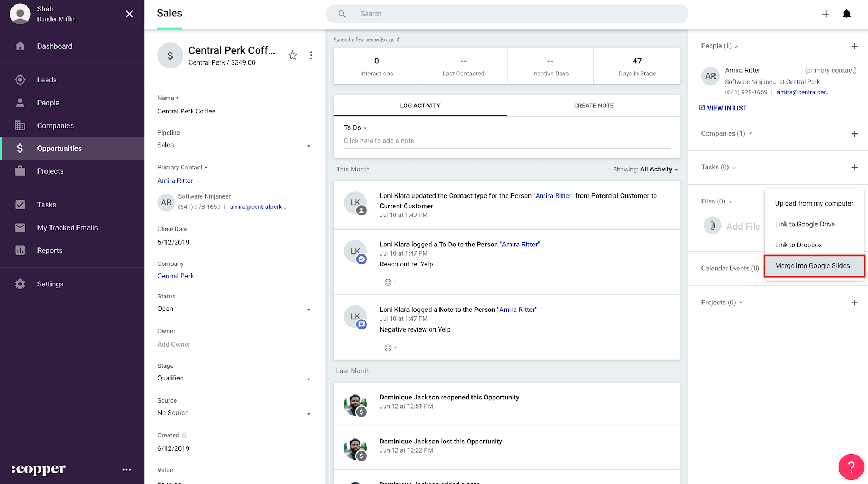Click the People person icon in sidebar

20,103
